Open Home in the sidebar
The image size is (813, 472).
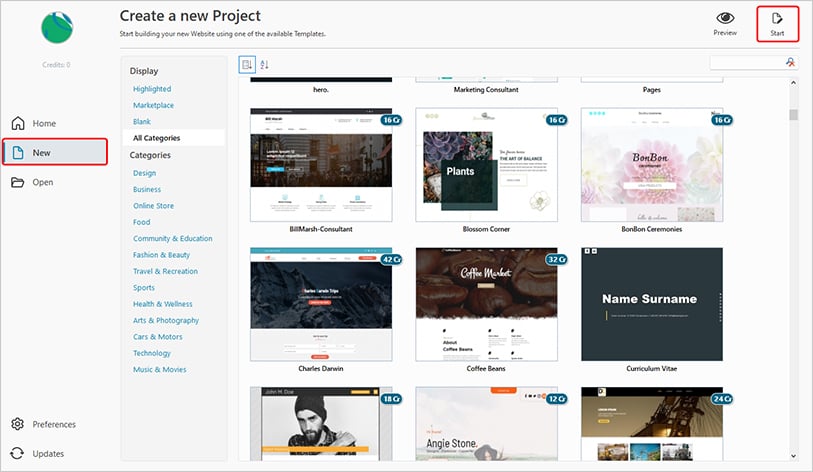[x=54, y=123]
